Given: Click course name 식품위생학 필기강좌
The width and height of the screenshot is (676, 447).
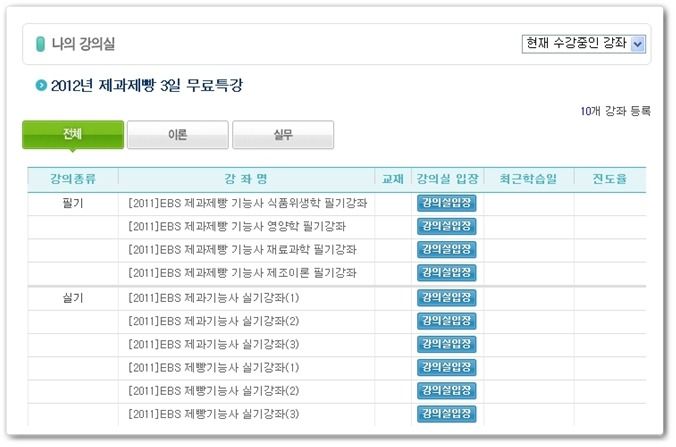Looking at the screenshot, I should (x=247, y=203).
